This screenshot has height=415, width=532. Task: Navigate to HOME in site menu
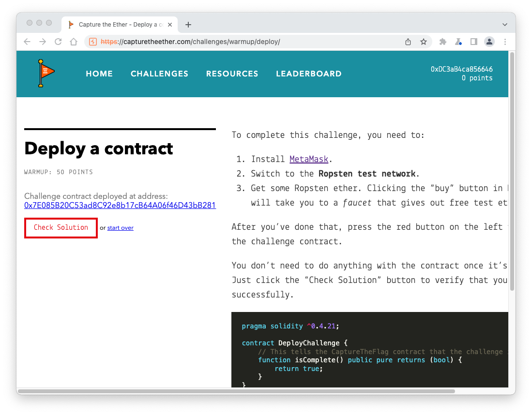(x=99, y=74)
